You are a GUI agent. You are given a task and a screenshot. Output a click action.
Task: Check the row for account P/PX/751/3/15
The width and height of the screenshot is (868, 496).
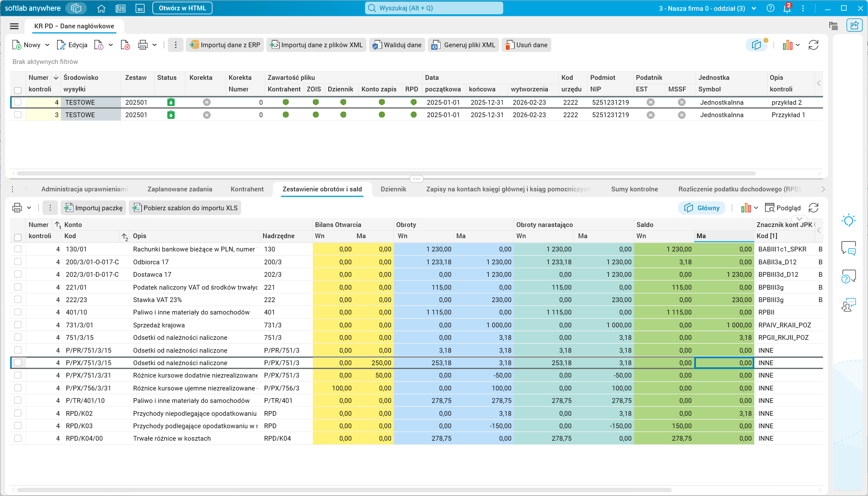pyautogui.click(x=18, y=363)
